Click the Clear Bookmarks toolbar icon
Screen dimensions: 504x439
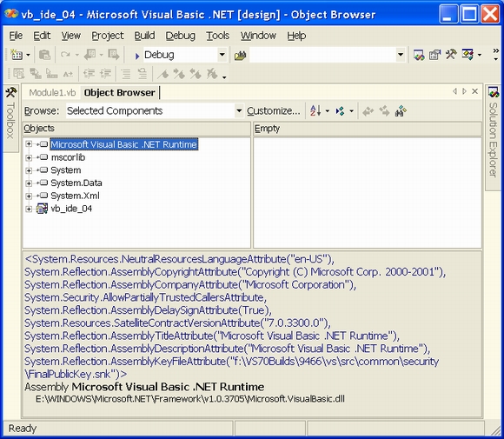[212, 74]
